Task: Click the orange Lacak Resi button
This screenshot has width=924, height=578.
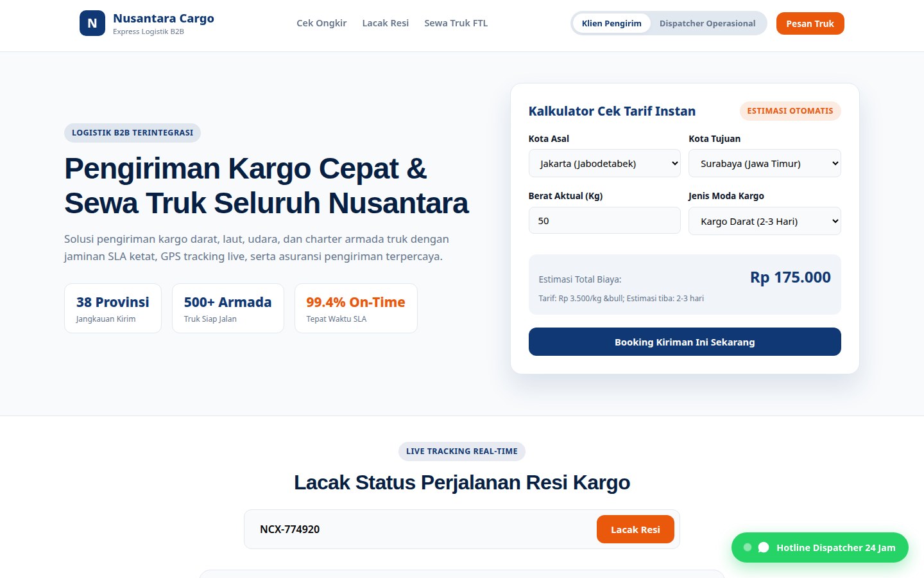Action: [x=635, y=529]
